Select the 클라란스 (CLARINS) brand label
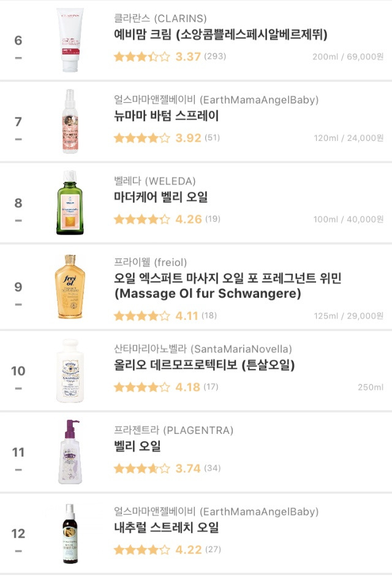The image size is (392, 578). coord(160,18)
